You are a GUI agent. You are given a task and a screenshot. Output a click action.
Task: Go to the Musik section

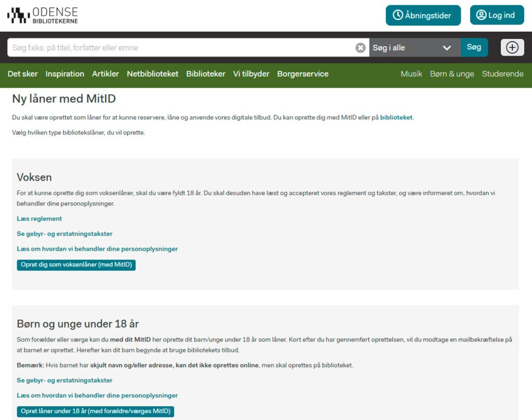[x=411, y=74]
